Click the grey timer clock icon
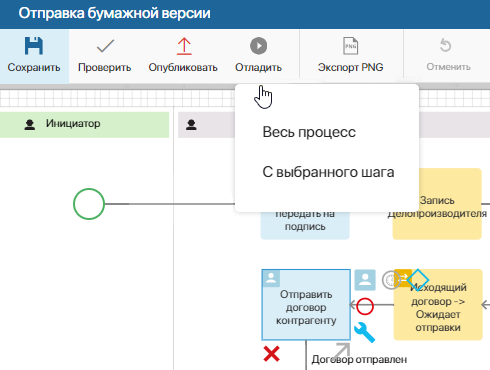Screen dimensions: 490x370 coord(391,280)
